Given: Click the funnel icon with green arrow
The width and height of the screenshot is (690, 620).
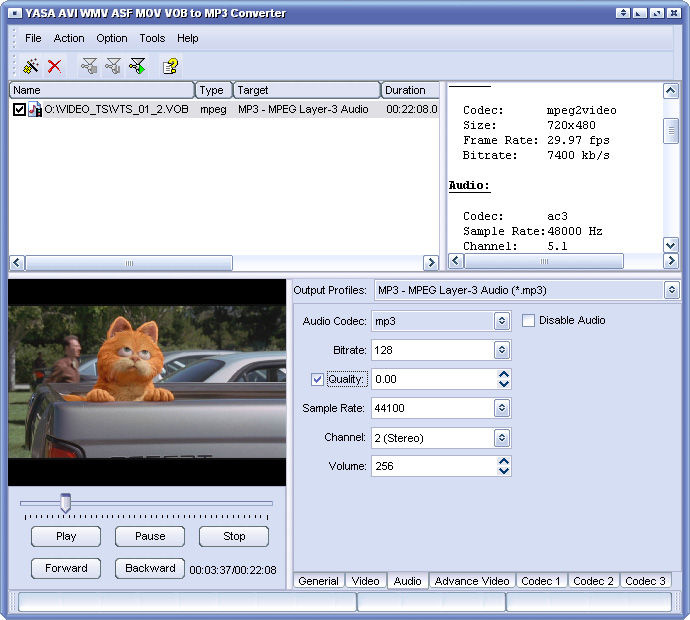Looking at the screenshot, I should click(137, 66).
